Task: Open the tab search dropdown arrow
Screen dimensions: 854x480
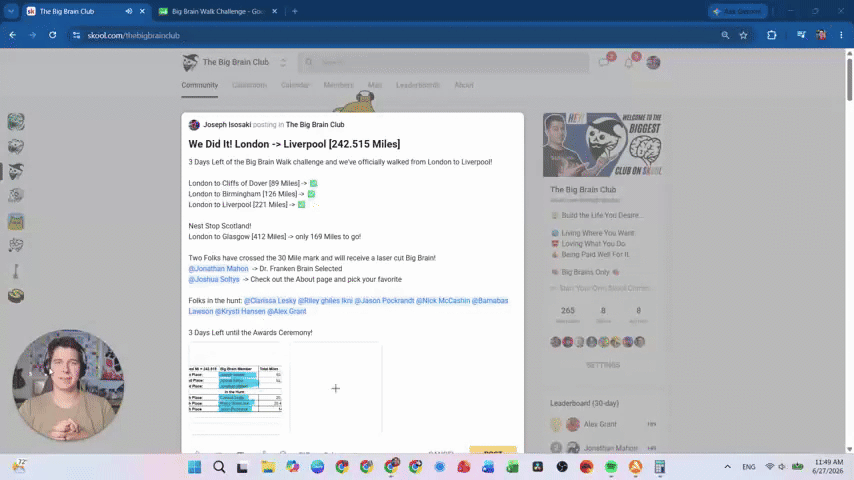Action: click(11, 11)
